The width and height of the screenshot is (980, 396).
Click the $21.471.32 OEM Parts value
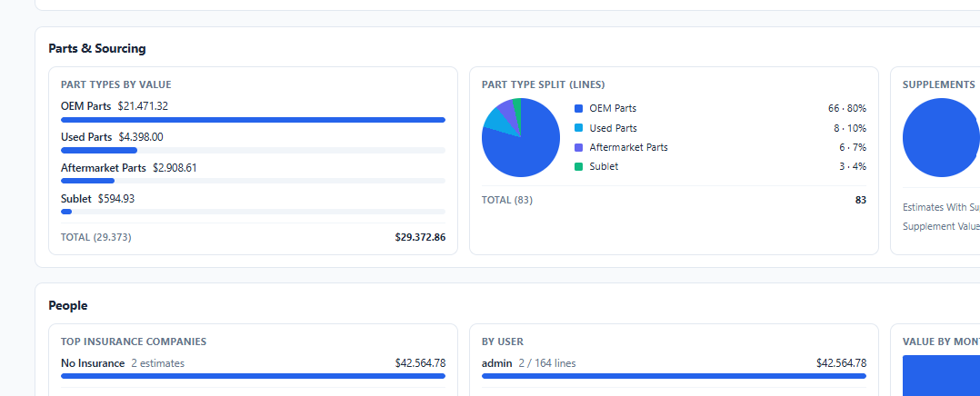tap(143, 106)
